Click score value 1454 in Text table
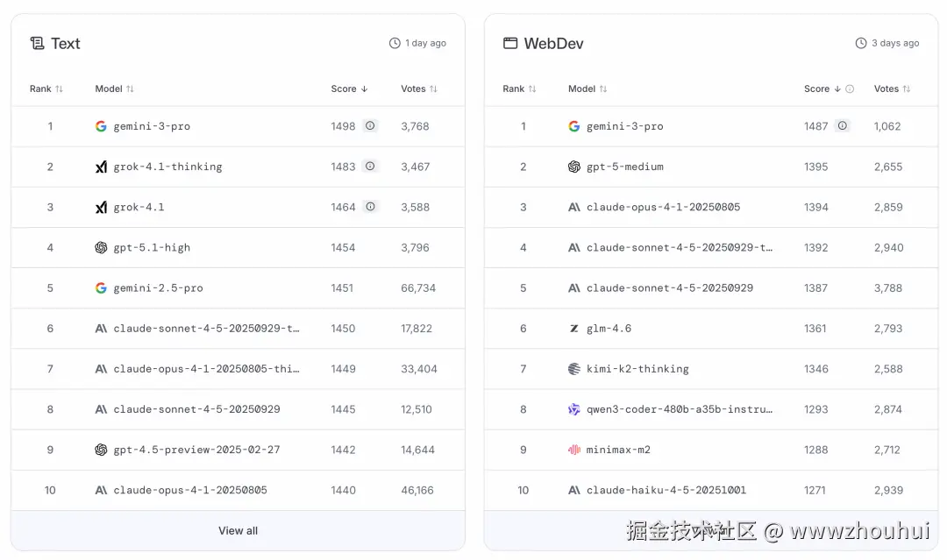 pos(343,247)
